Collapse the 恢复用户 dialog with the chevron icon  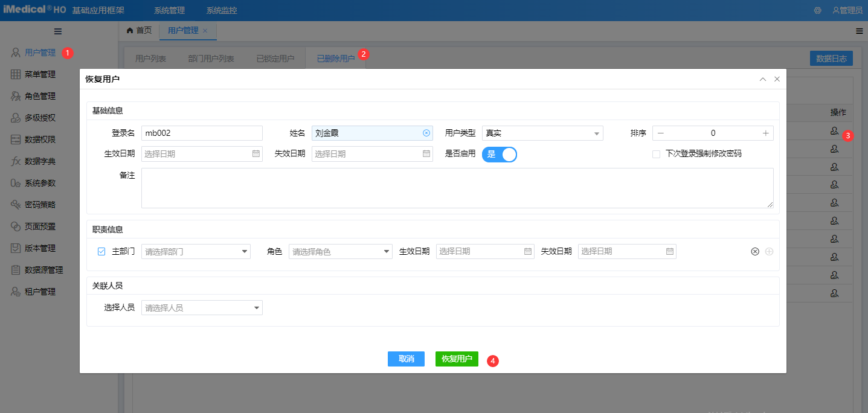(763, 79)
